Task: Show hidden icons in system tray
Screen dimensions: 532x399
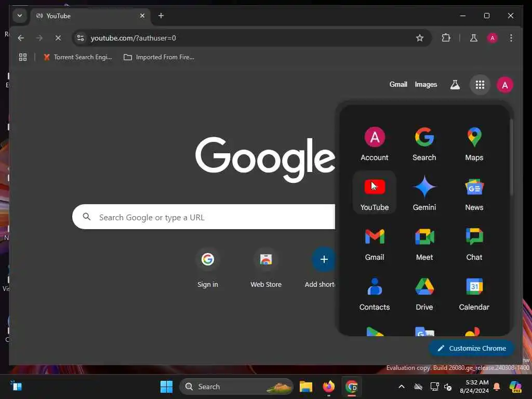Action: coord(402,387)
